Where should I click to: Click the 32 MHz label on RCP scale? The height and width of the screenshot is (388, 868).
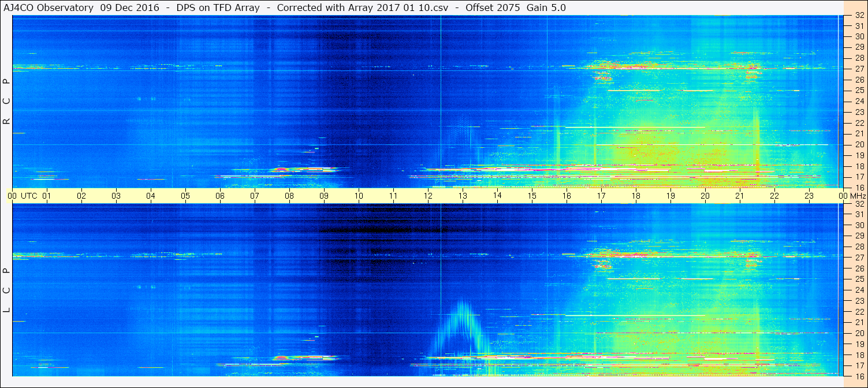coord(859,16)
